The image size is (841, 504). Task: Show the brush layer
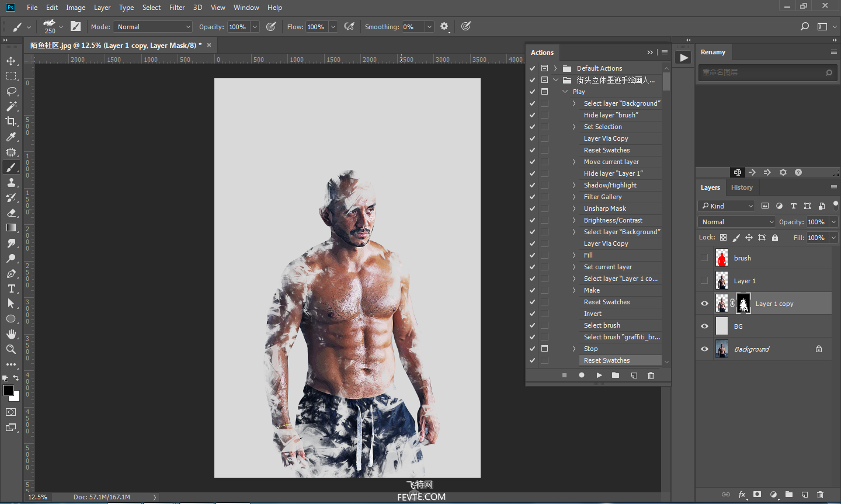tap(704, 258)
